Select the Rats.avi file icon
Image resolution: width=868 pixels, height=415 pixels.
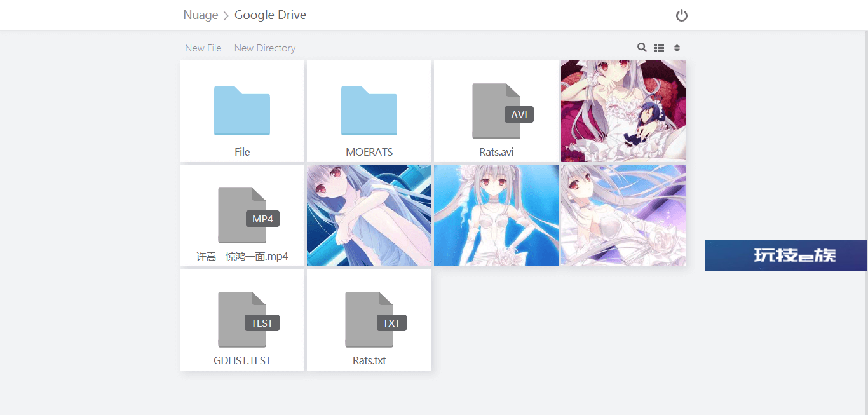click(x=496, y=111)
